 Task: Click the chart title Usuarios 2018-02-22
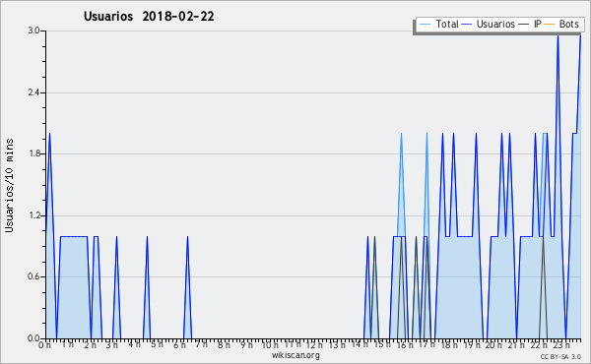[149, 17]
